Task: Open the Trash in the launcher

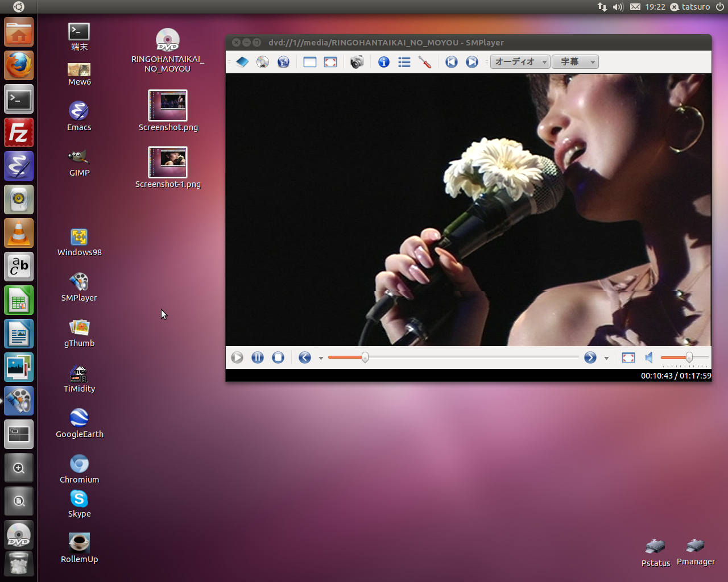Action: click(x=19, y=564)
